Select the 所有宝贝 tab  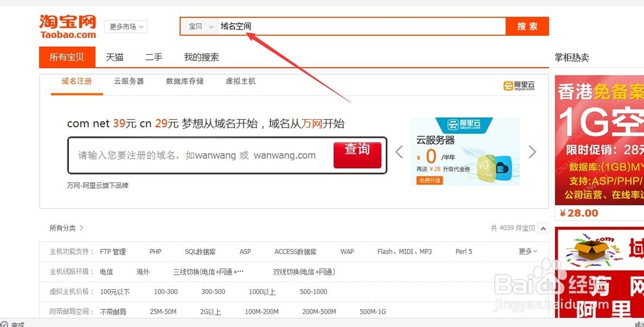click(67, 57)
